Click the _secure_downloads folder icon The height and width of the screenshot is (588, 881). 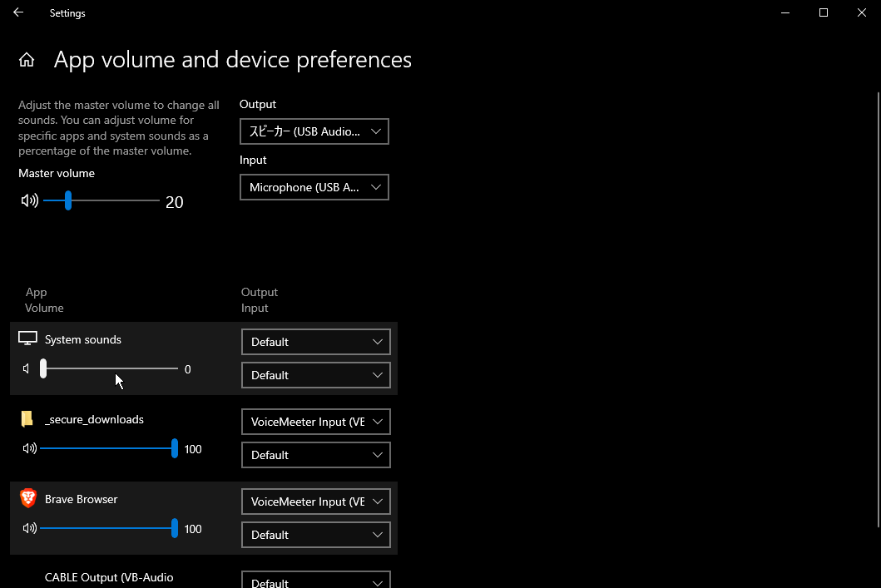27,419
